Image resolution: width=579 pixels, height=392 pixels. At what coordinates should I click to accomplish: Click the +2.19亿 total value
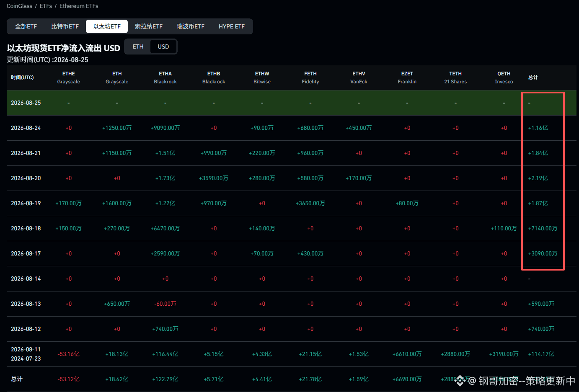538,178
